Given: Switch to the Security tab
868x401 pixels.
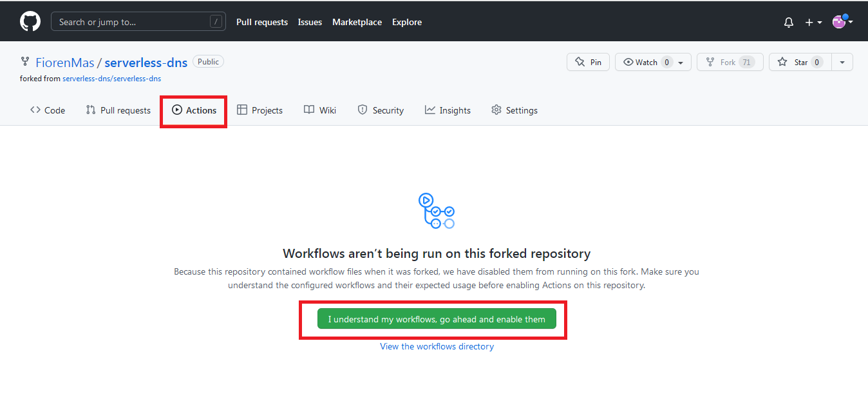Looking at the screenshot, I should [x=381, y=110].
